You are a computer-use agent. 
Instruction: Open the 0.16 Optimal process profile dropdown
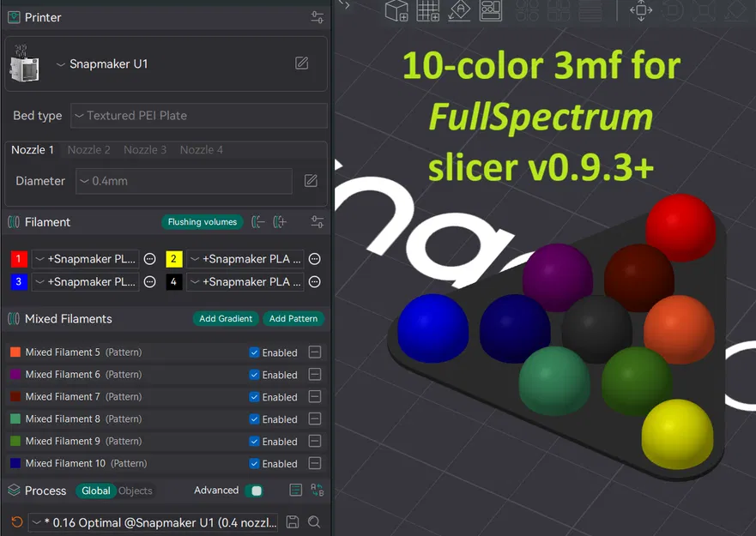(153, 522)
